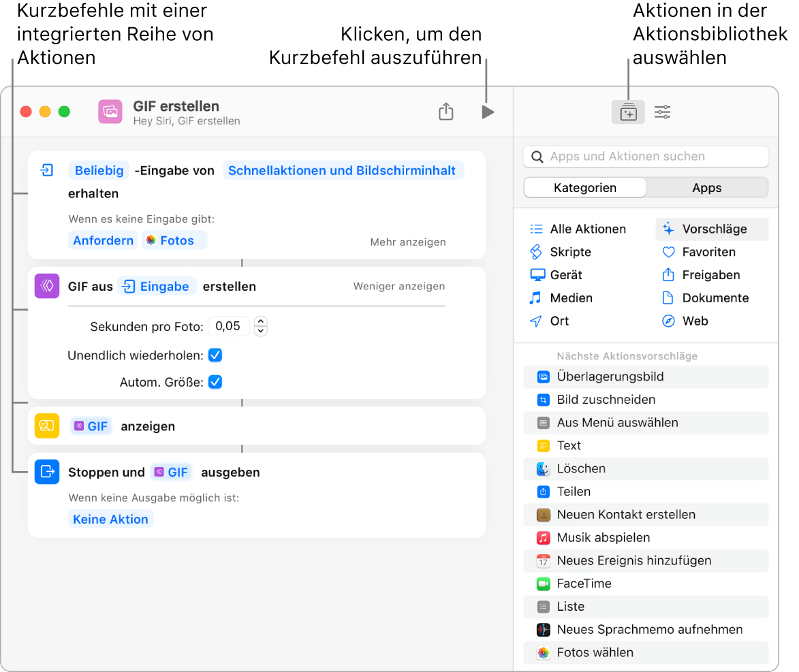Disable the "Autom. Größe" checkbox
Image resolution: width=799 pixels, height=672 pixels.
pos(215,382)
